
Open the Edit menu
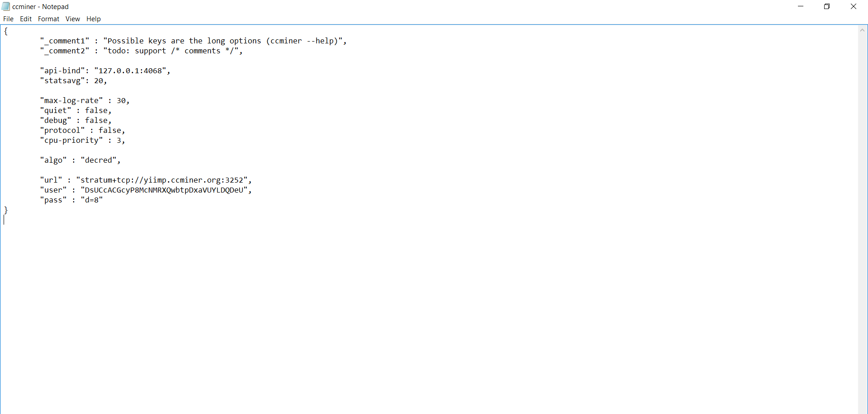coord(26,19)
